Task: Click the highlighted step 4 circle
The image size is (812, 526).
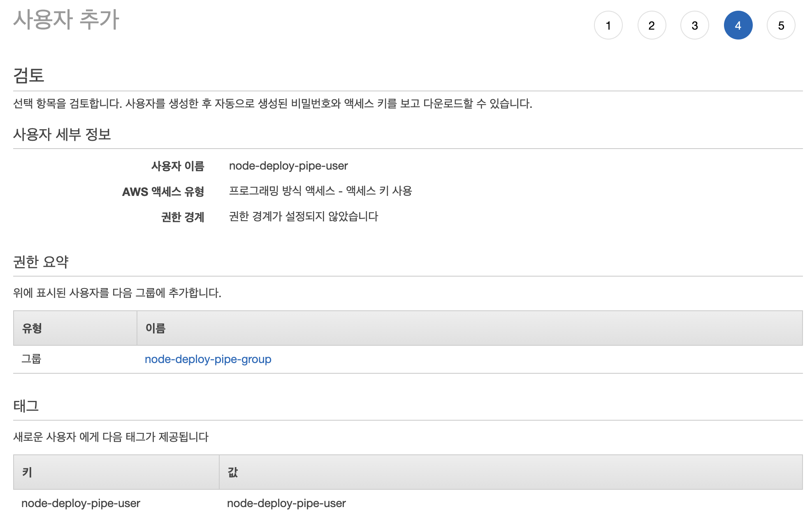Action: click(738, 26)
